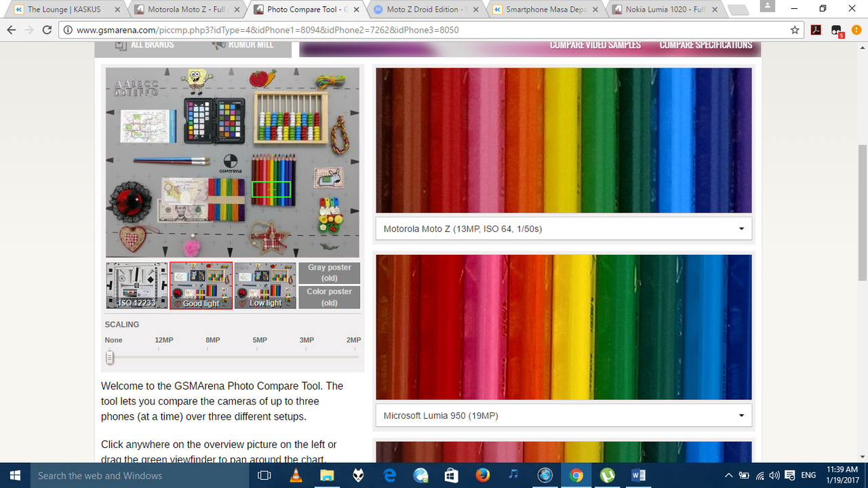
Task: Select the ISO 12233 chart thumbnail
Action: 137,286
